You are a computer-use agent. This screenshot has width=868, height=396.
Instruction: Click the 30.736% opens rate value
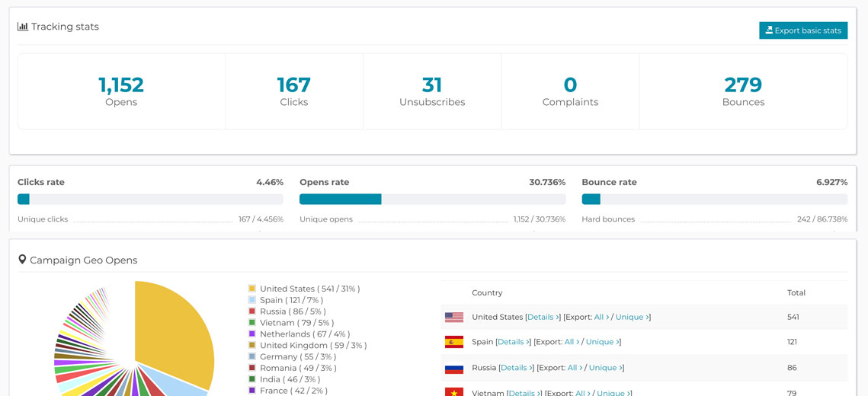(x=547, y=182)
